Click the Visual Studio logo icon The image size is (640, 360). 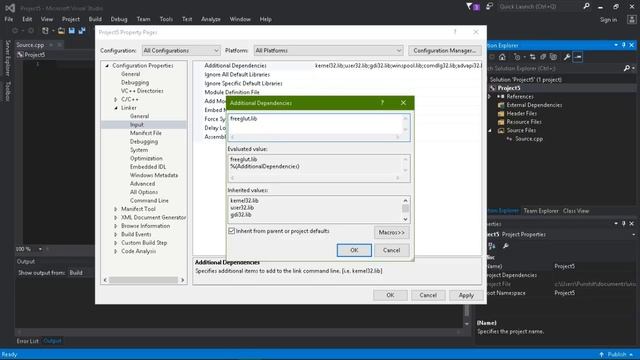point(10,8)
